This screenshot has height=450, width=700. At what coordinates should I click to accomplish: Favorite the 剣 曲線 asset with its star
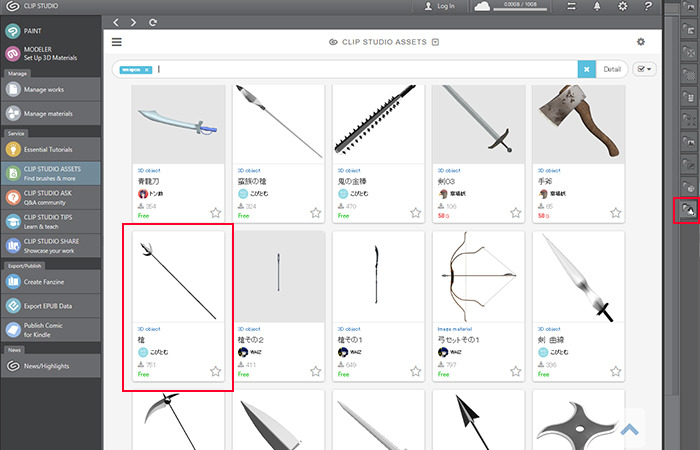(616, 371)
